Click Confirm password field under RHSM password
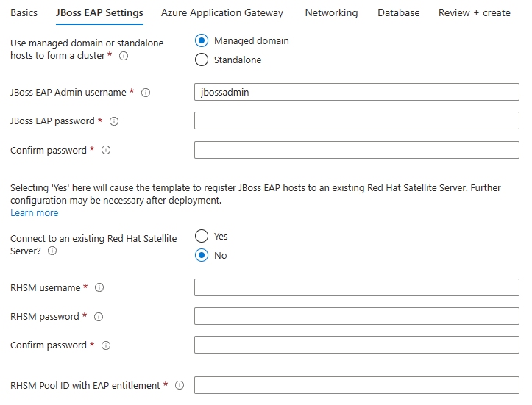Screen dimensions: 532x405 coord(357,345)
